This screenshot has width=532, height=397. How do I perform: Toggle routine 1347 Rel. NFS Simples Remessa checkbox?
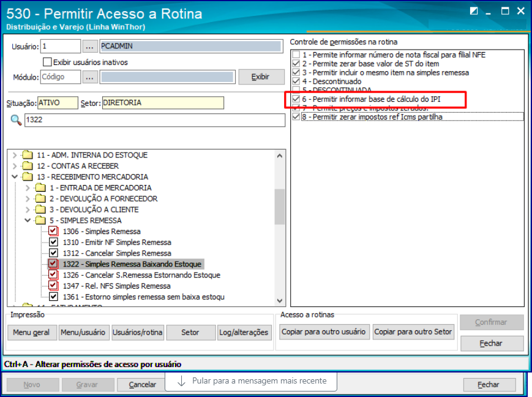tap(53, 285)
